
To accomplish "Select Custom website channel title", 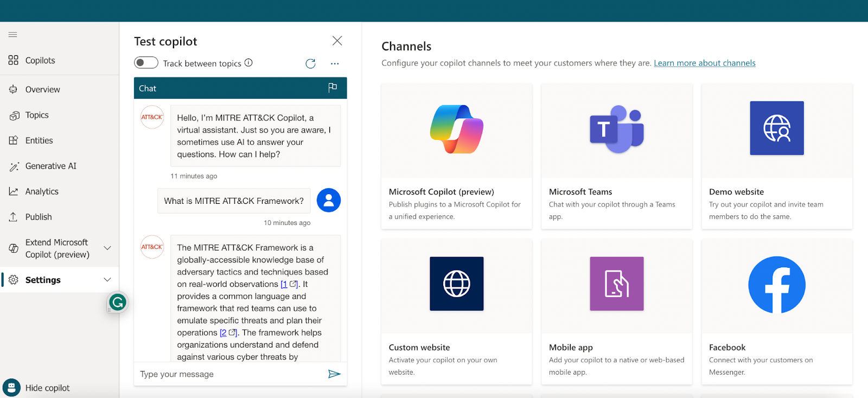I will [419, 348].
